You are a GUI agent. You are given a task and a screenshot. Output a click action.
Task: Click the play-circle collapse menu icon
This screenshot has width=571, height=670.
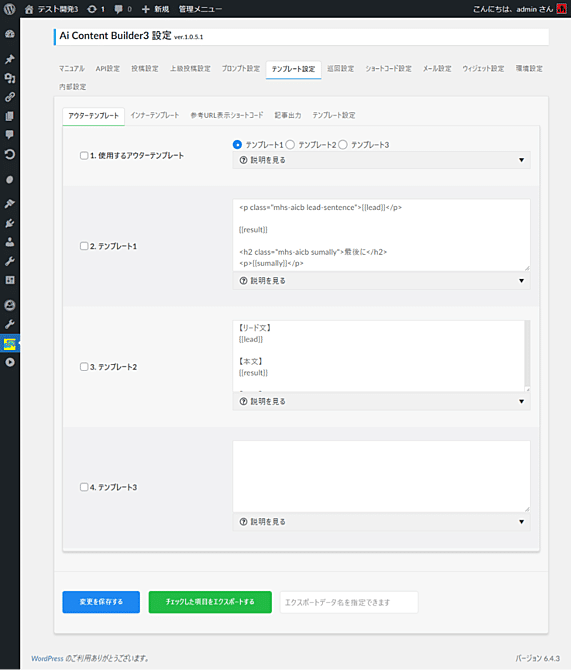tap(10, 362)
